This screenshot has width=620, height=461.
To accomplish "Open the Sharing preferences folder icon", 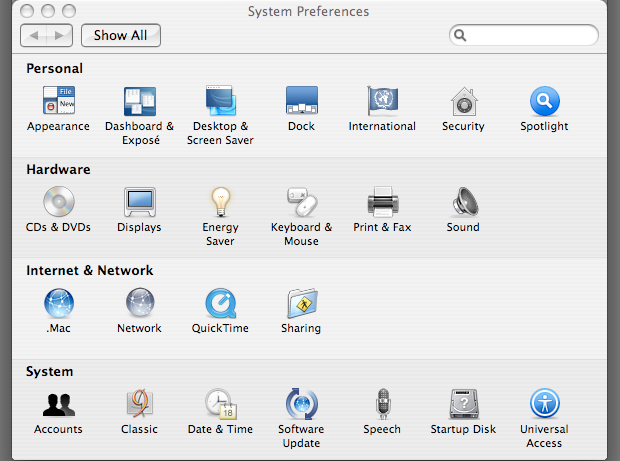I will click(302, 303).
